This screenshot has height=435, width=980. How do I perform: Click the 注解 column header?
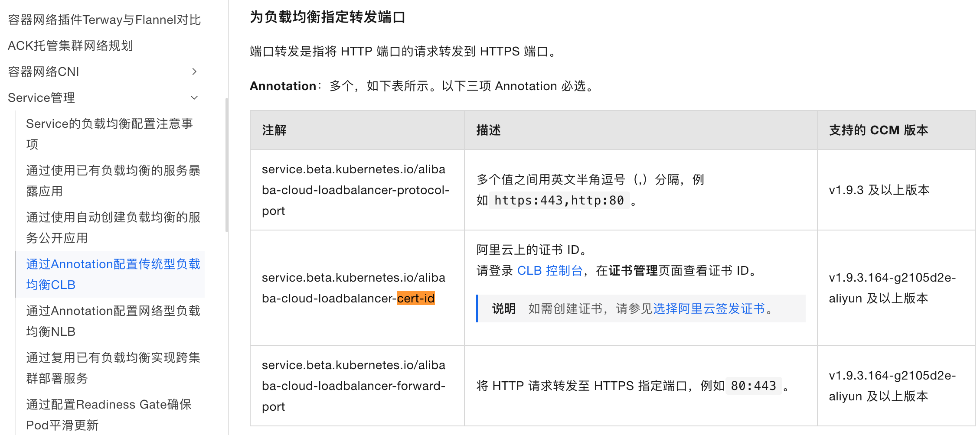click(357, 130)
